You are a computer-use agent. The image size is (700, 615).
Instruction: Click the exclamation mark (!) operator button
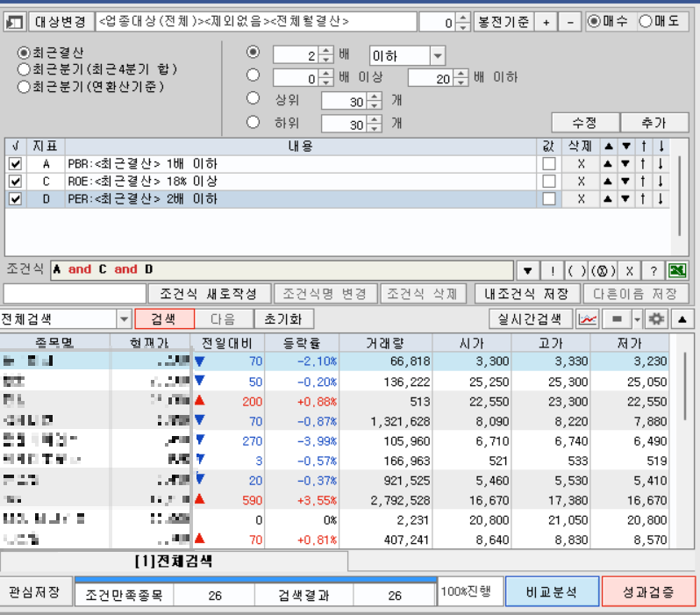point(553,271)
